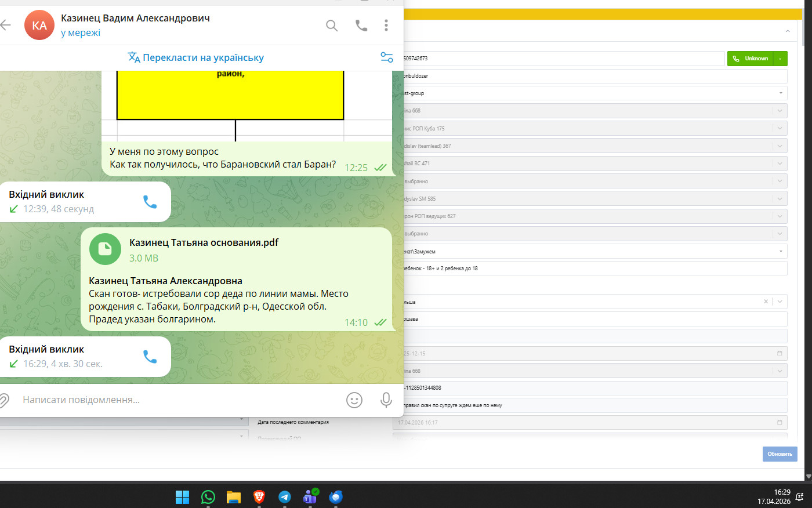This screenshot has height=508, width=812.
Task: Click the 'ршава' city input field
Action: click(595, 319)
